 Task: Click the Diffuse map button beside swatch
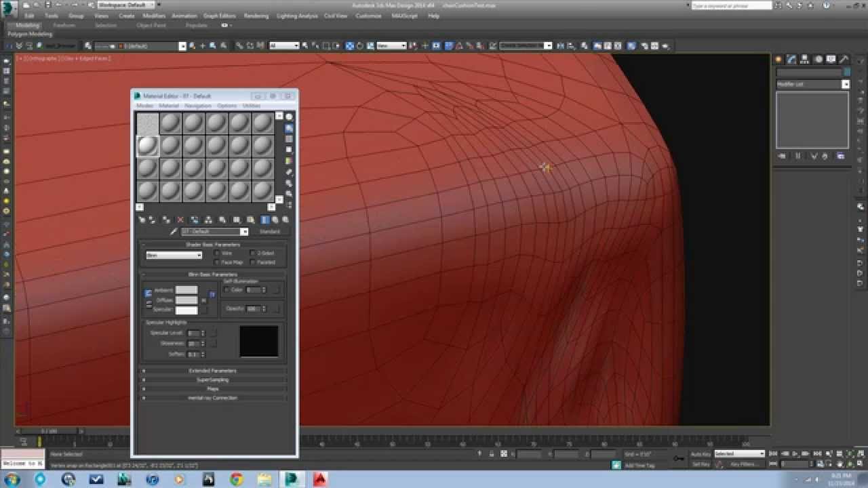[x=203, y=300]
